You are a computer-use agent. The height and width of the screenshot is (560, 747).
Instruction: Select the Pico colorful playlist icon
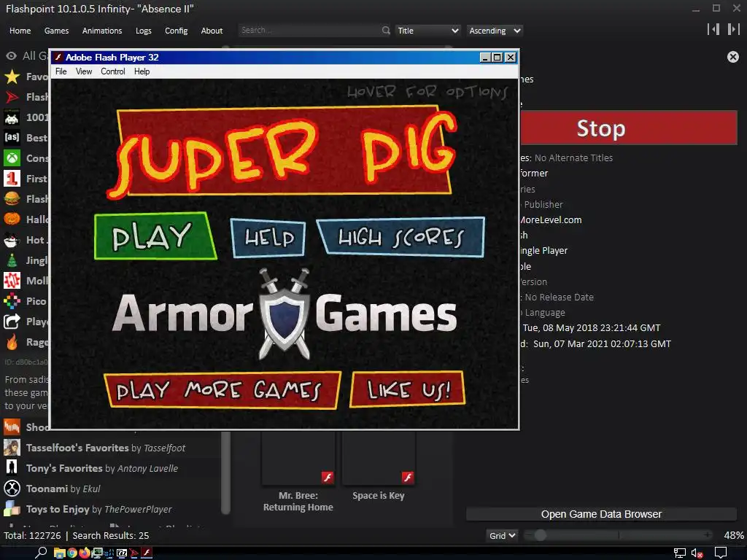[12, 301]
